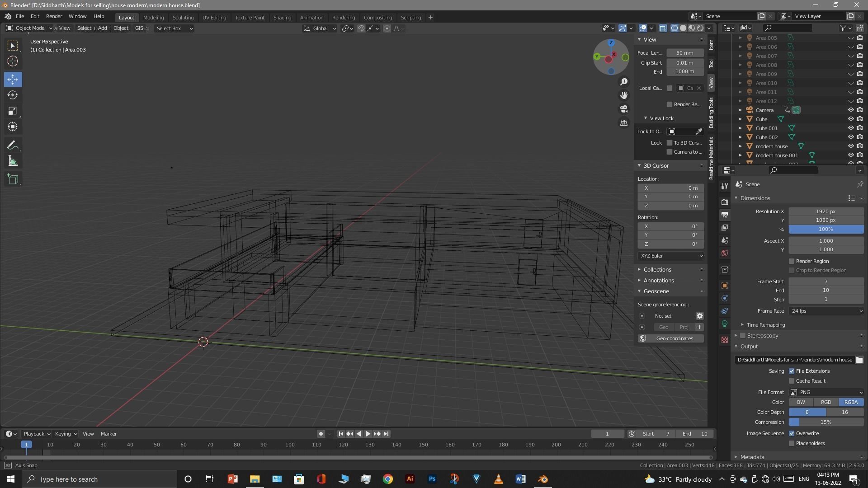
Task: Jump to the timeline end frame
Action: click(x=387, y=434)
